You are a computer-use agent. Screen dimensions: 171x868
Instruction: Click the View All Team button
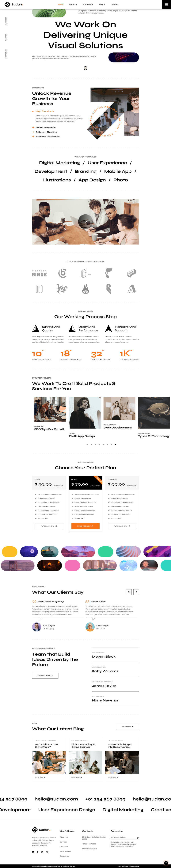(x=45, y=675)
